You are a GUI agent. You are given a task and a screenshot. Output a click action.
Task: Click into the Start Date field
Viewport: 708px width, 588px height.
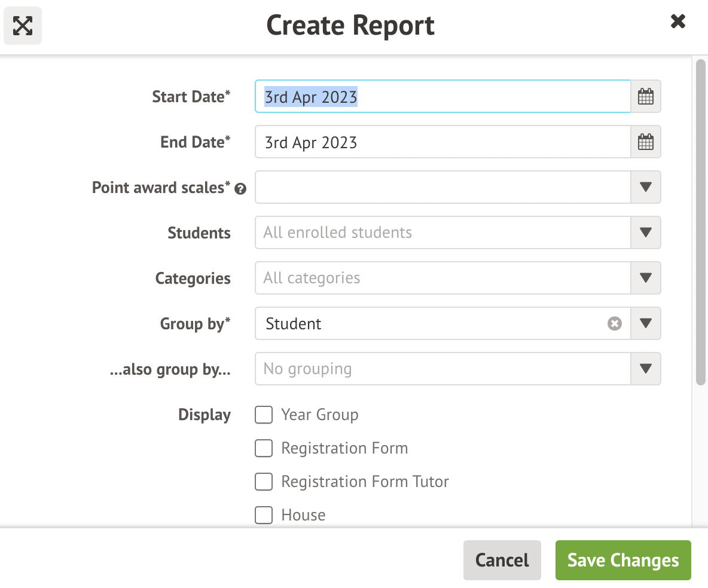point(443,97)
